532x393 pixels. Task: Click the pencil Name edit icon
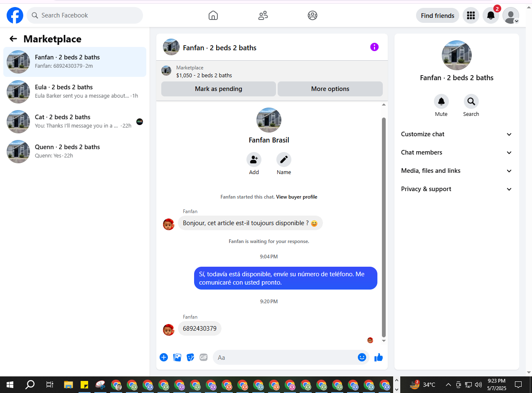coord(284,160)
